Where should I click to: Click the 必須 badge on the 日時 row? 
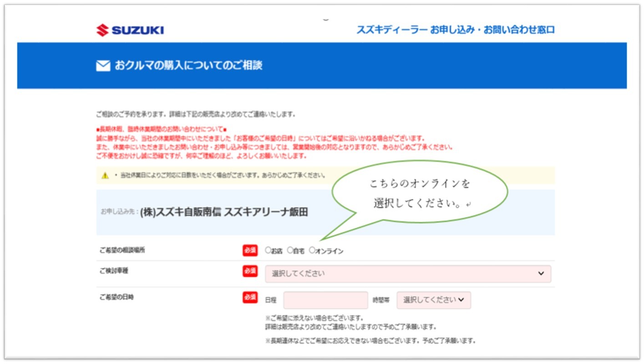(x=250, y=297)
